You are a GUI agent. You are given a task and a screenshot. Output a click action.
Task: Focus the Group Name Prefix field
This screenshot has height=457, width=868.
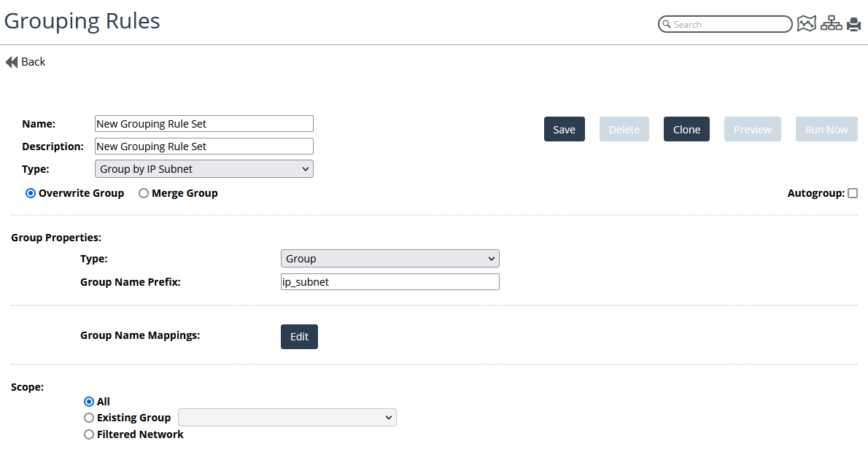click(390, 282)
